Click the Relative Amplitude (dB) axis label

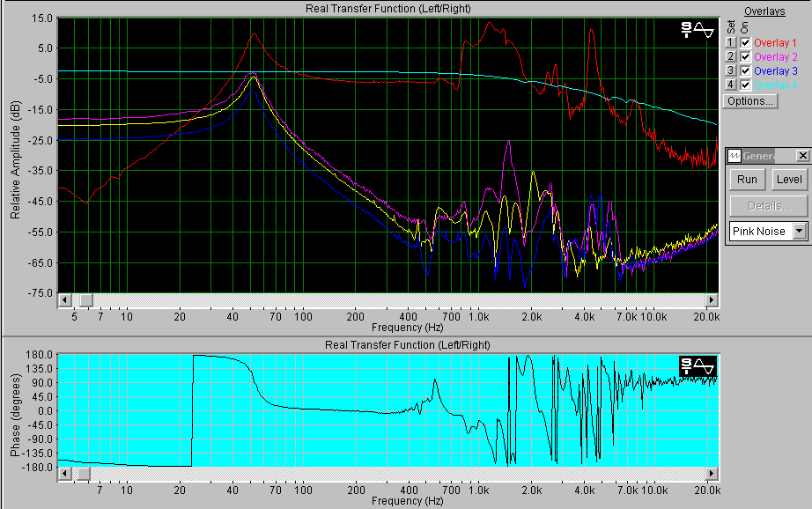[x=15, y=159]
